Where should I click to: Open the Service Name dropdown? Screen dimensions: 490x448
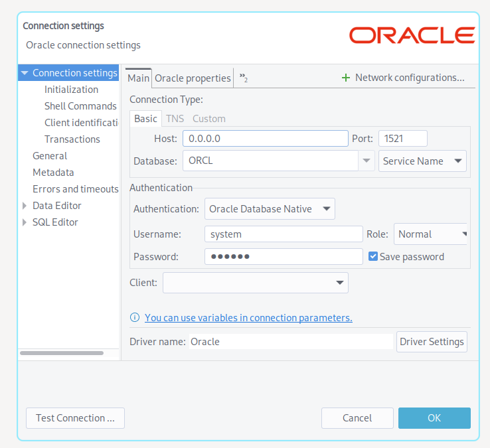(x=422, y=161)
